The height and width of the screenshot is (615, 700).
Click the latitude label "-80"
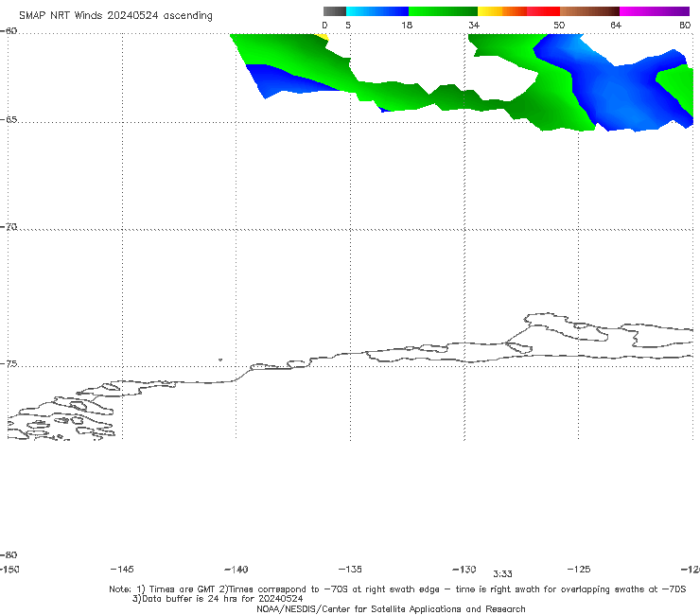(9, 554)
